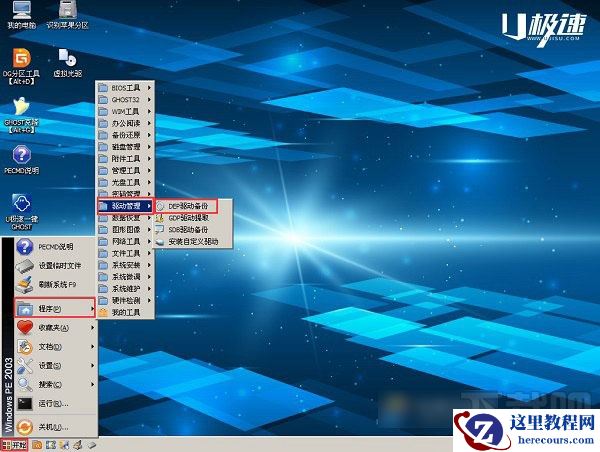Screen dimensions: 600x452
Task: Open the 系统安装 program folder
Action: [125, 265]
